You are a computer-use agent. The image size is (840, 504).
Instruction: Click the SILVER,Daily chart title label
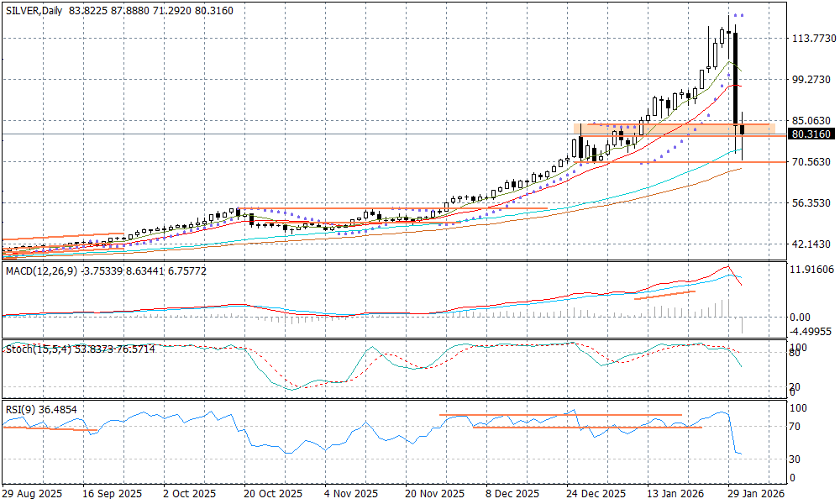(x=34, y=10)
